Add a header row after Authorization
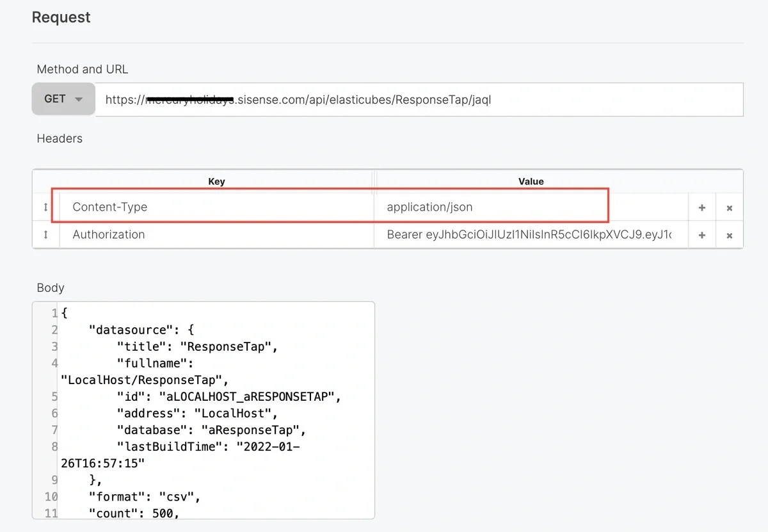This screenshot has width=768, height=532. tap(702, 235)
